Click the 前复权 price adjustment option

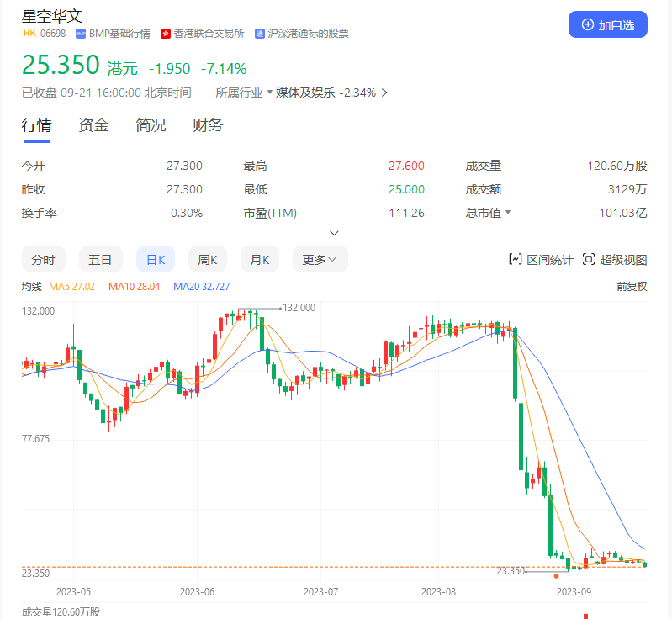pos(632,287)
